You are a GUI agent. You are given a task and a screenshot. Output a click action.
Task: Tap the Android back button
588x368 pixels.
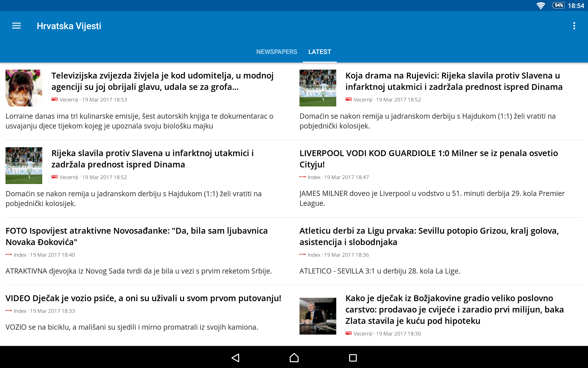coord(235,358)
